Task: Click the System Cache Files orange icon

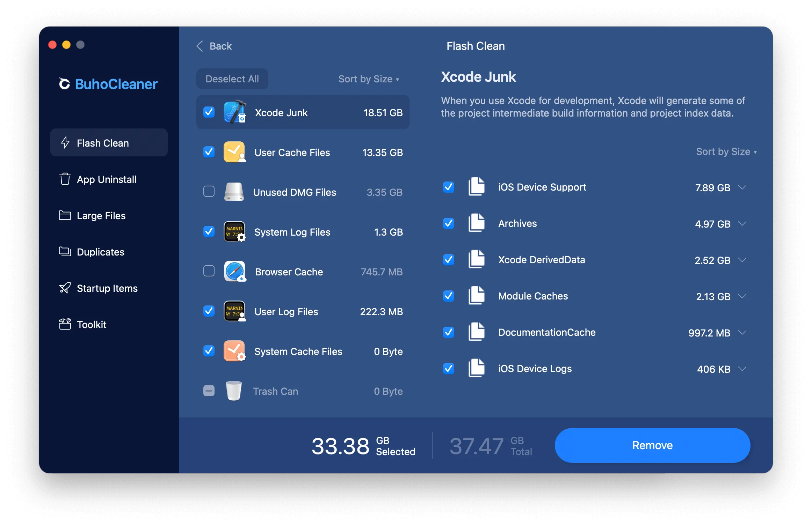Action: (x=234, y=351)
